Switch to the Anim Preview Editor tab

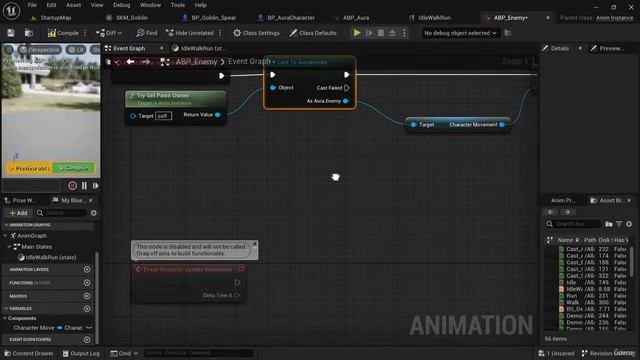(562, 200)
